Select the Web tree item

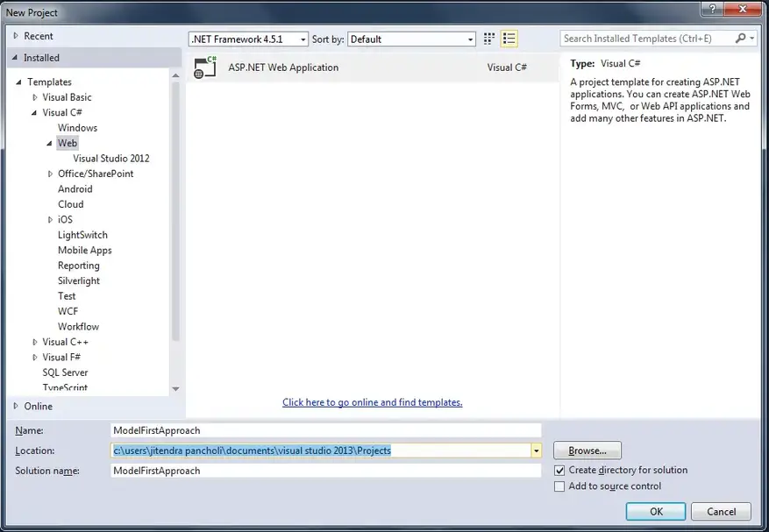pyautogui.click(x=68, y=143)
